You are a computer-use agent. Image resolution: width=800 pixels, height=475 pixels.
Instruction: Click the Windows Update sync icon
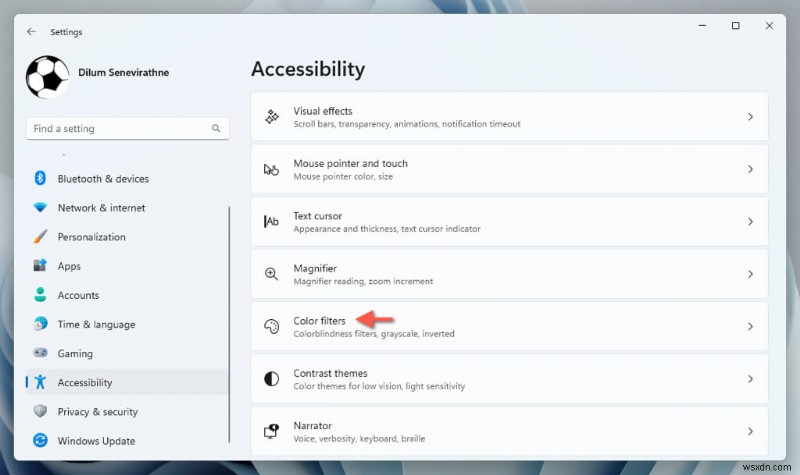click(x=40, y=440)
